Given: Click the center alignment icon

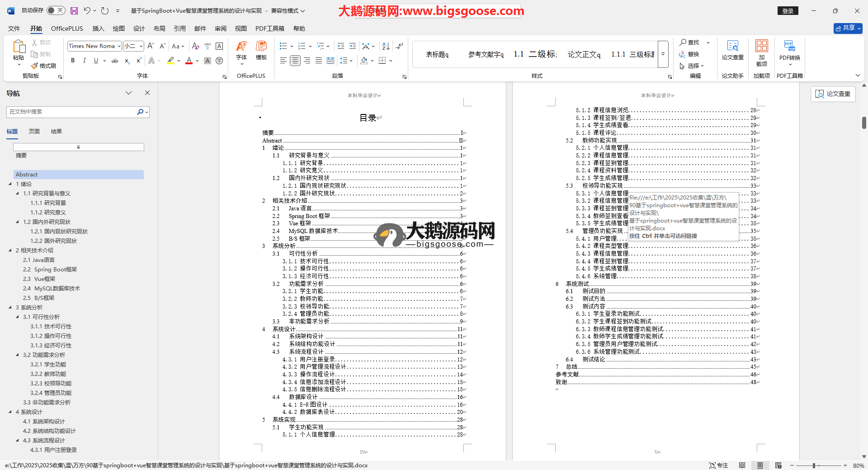Looking at the screenshot, I should coord(295,61).
